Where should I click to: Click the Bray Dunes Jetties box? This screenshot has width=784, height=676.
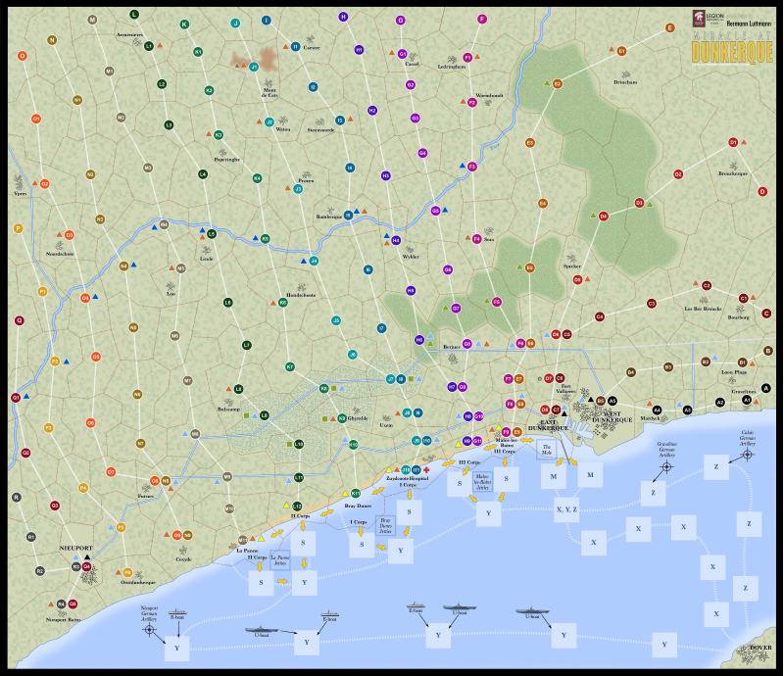pos(386,523)
